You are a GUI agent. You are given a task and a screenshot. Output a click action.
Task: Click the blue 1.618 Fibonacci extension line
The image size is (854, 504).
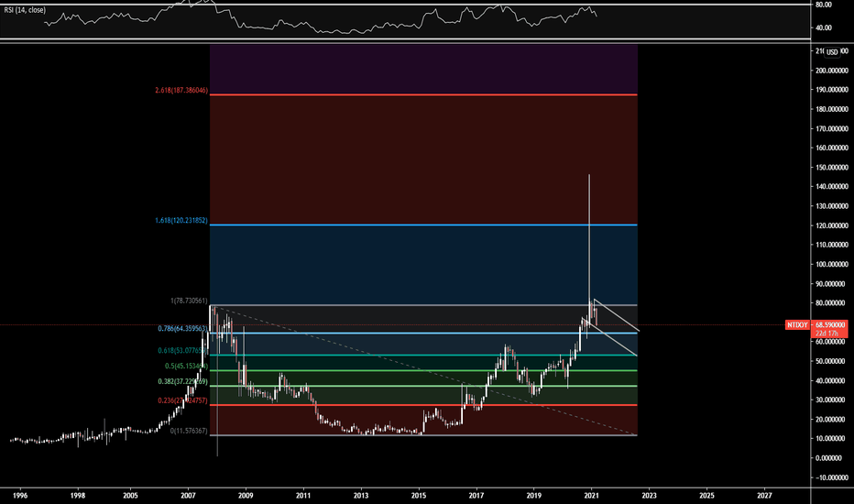point(423,225)
